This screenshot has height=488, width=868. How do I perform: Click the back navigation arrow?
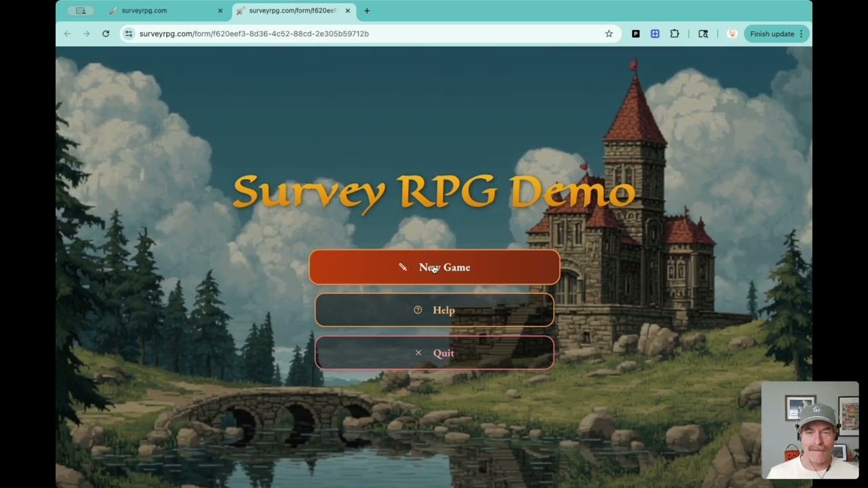click(66, 33)
